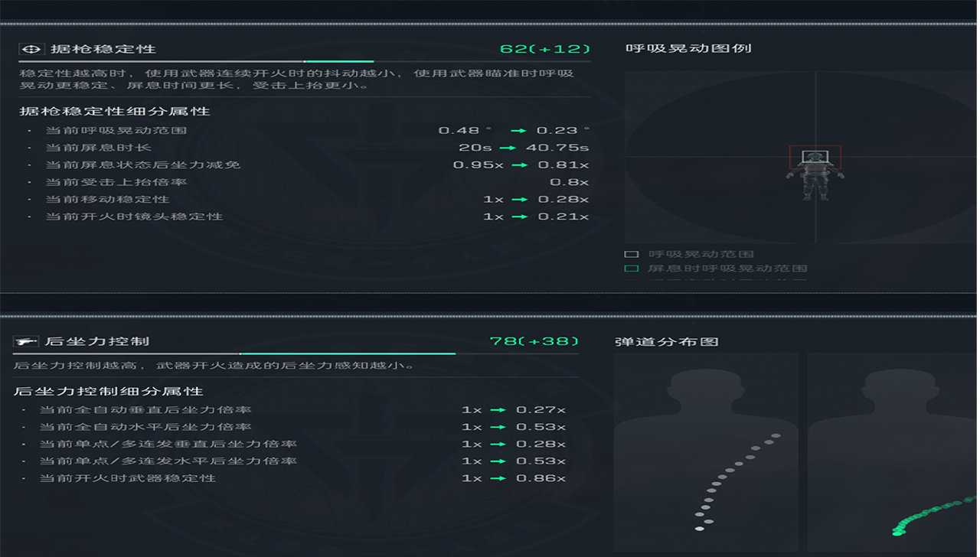Click the 0.23° improved sway value

pos(563,131)
